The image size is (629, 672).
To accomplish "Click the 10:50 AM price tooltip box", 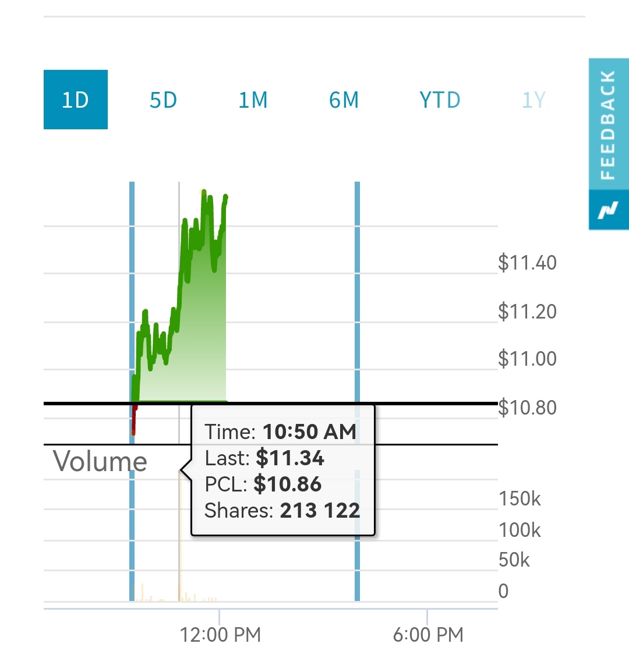I will (x=282, y=471).
